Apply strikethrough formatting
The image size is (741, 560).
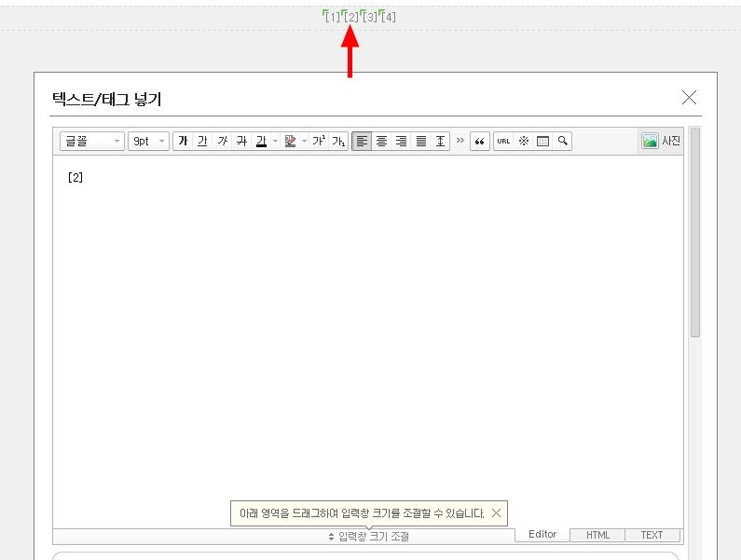pos(241,141)
